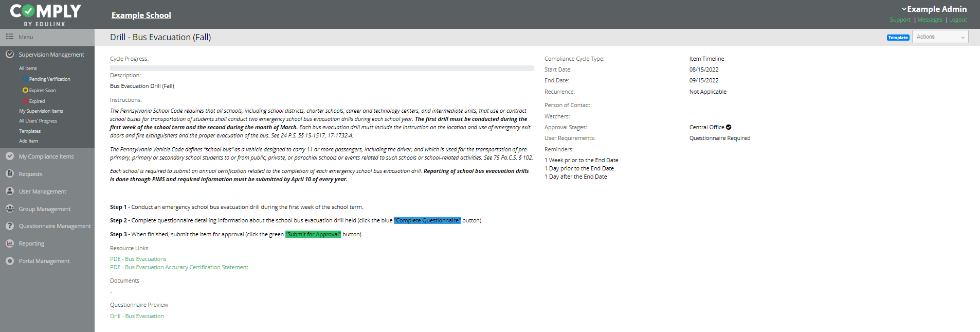
Task: Open All Users' Progress
Action: coord(38,121)
